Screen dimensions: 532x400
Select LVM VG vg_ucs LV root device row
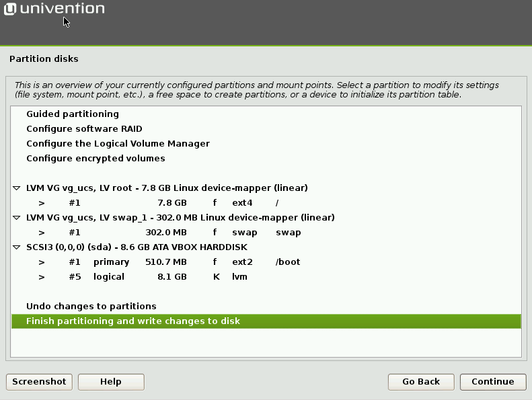(266, 188)
